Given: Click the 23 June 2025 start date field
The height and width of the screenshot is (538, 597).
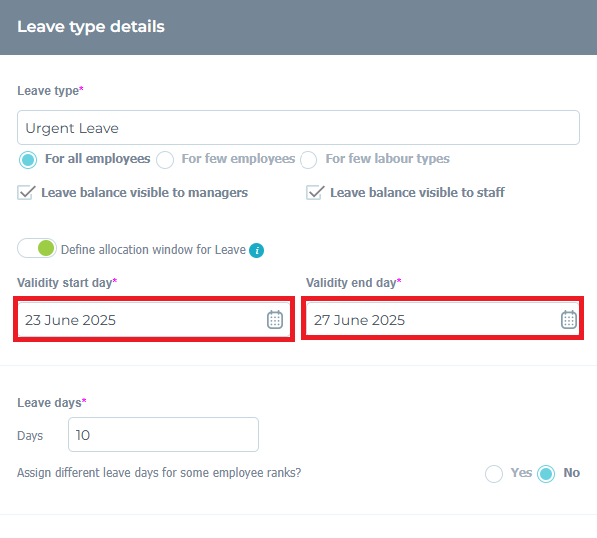Looking at the screenshot, I should coord(154,319).
